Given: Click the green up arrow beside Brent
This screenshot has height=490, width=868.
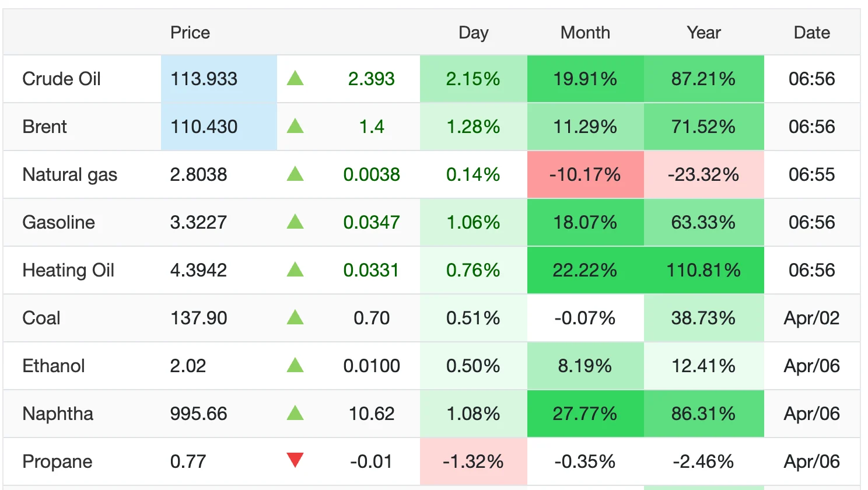Looking at the screenshot, I should point(295,126).
